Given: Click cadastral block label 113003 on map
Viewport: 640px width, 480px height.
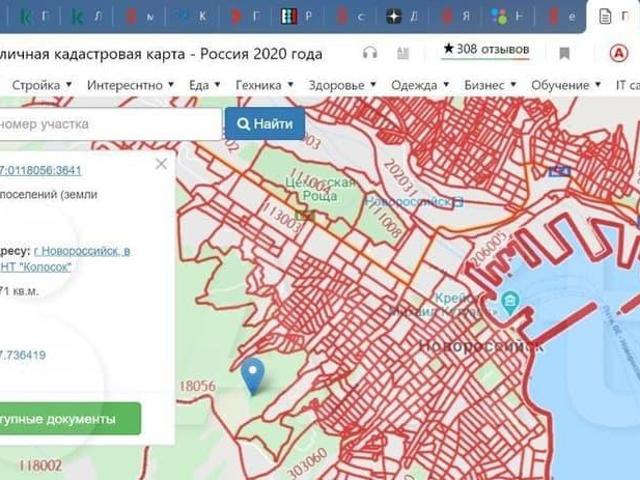Looking at the screenshot, I should click(x=283, y=218).
